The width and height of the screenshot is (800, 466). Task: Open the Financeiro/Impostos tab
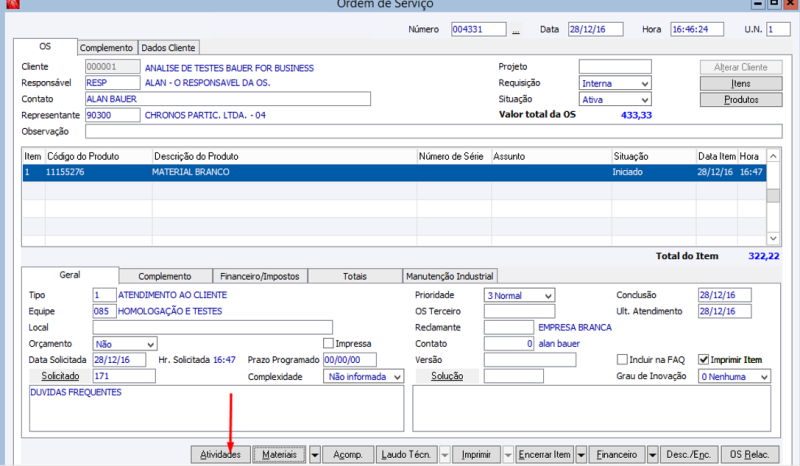point(260,276)
